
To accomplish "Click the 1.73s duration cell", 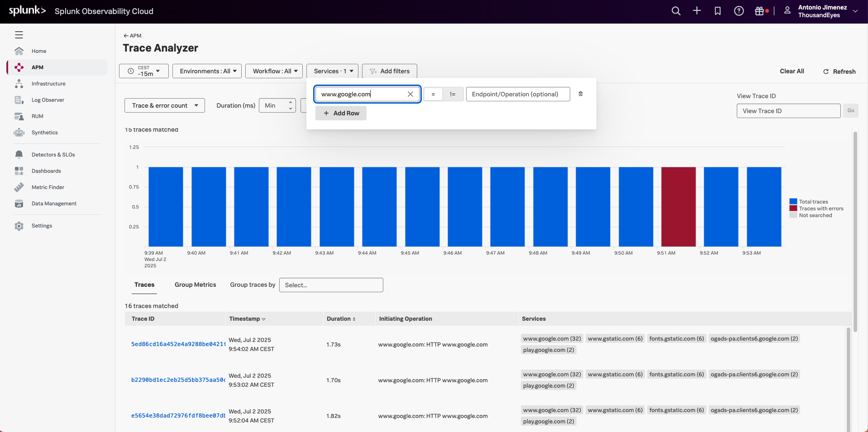I will tap(334, 345).
